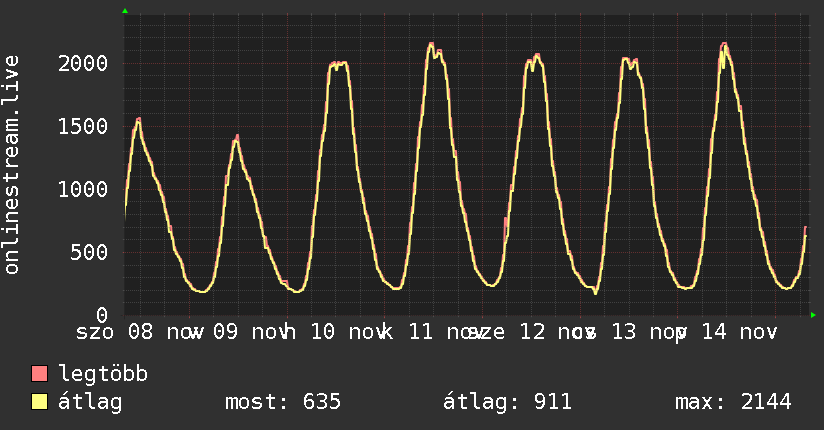
Task: Click the 0 y-axis tick label
Action: 102,315
